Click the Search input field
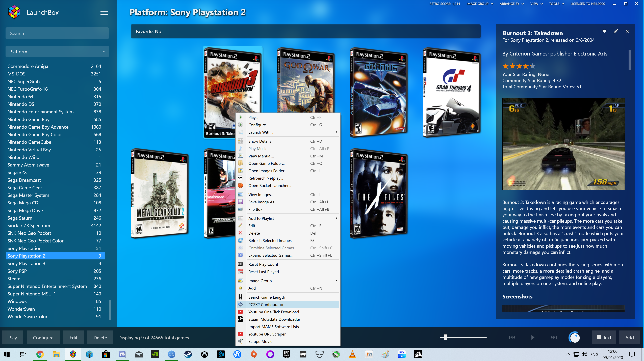The width and height of the screenshot is (644, 361). [57, 33]
